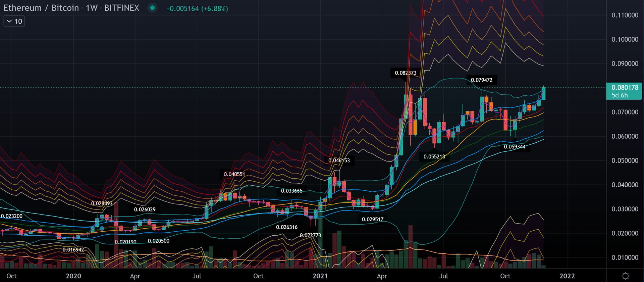
Task: Click the current price label 0.080178
Action: 624,88
